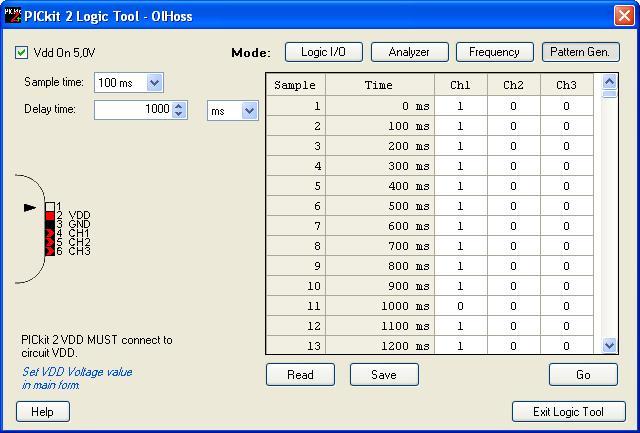The image size is (640, 433).
Task: Click the Ch1 column header
Action: click(x=460, y=85)
